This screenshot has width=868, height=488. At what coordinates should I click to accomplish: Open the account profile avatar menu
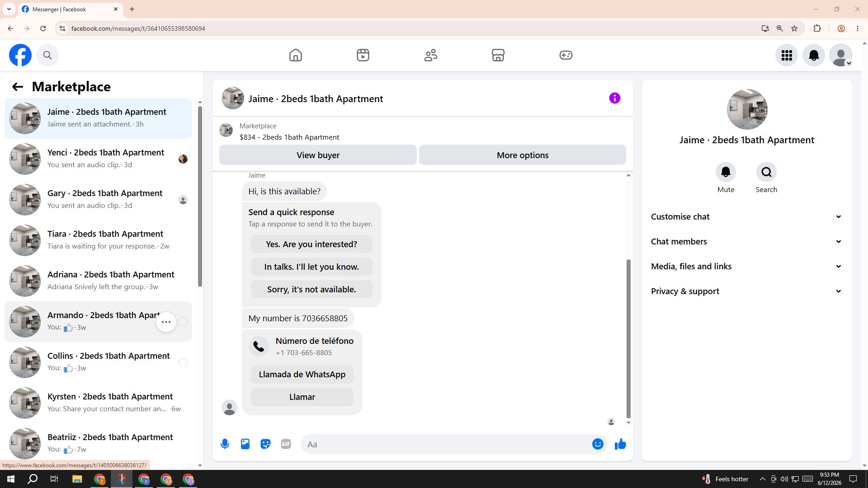tap(841, 55)
